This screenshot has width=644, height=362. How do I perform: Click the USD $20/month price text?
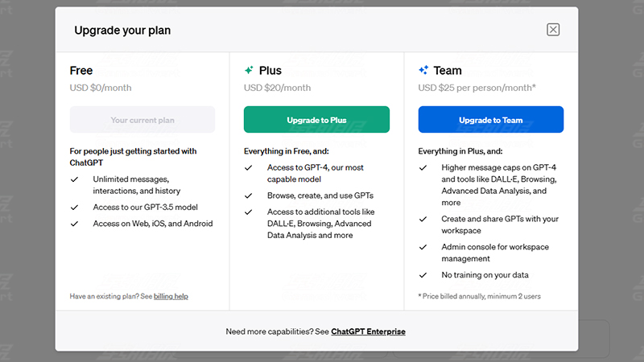[x=277, y=88]
